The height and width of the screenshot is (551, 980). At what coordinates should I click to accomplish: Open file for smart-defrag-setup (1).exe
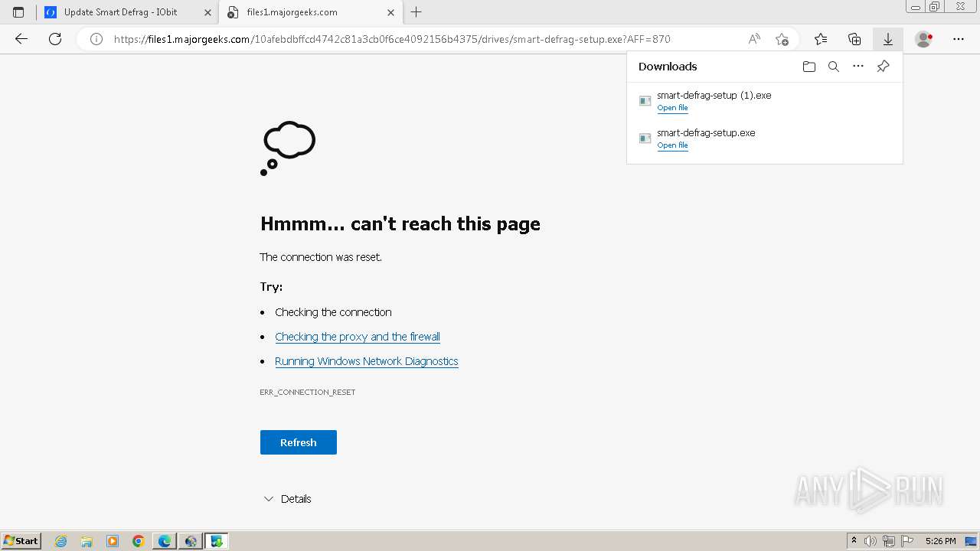pos(672,108)
